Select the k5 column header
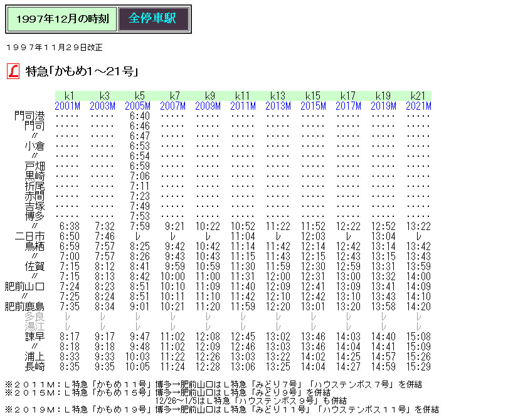 point(140,96)
